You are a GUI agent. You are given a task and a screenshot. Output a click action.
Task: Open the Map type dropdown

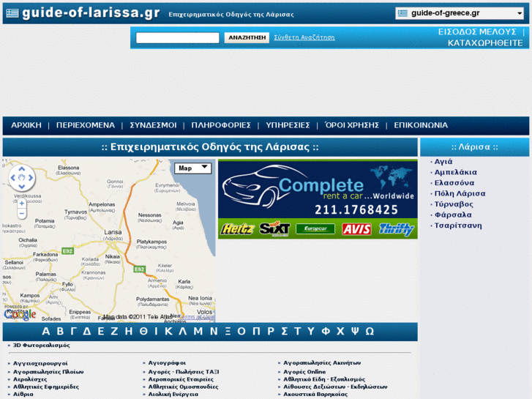(192, 168)
